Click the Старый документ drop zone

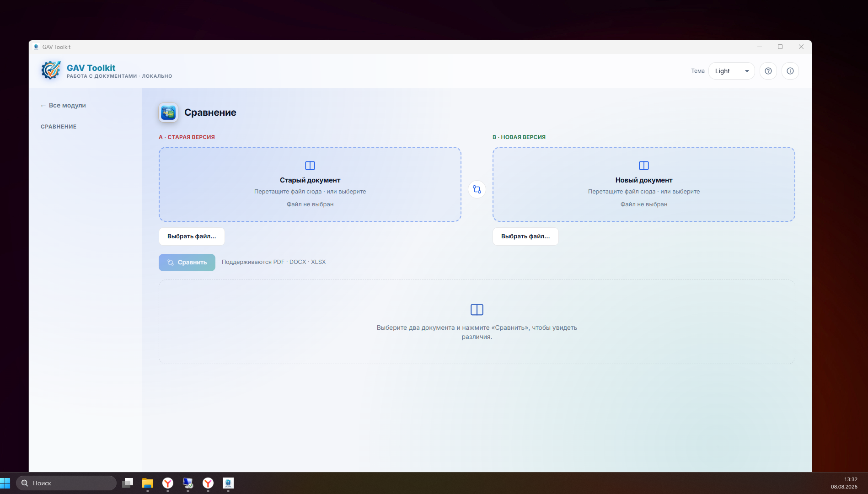(310, 184)
